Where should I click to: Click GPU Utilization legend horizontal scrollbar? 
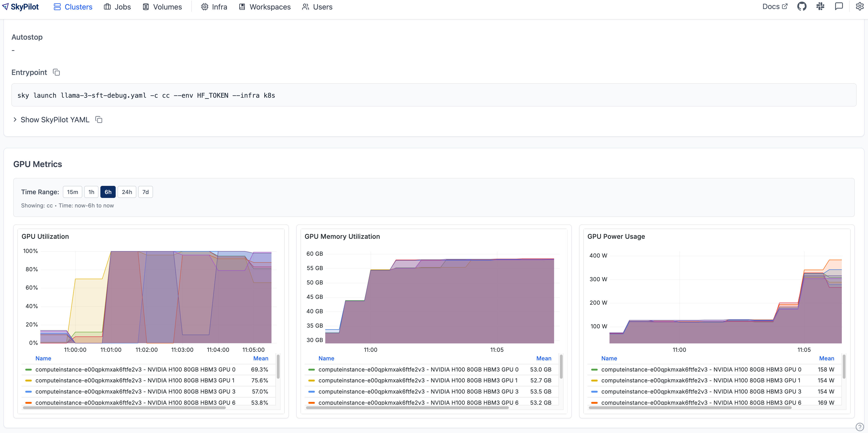tap(124, 408)
